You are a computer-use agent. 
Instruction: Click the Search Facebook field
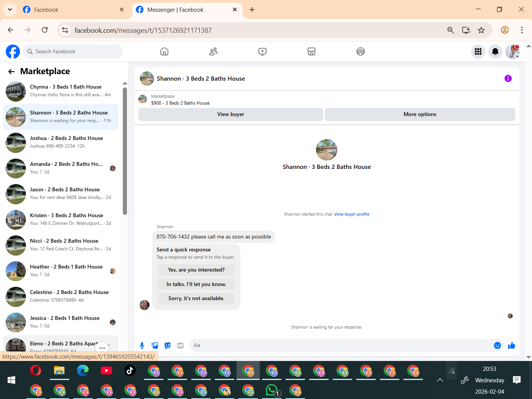pyautogui.click(x=73, y=51)
